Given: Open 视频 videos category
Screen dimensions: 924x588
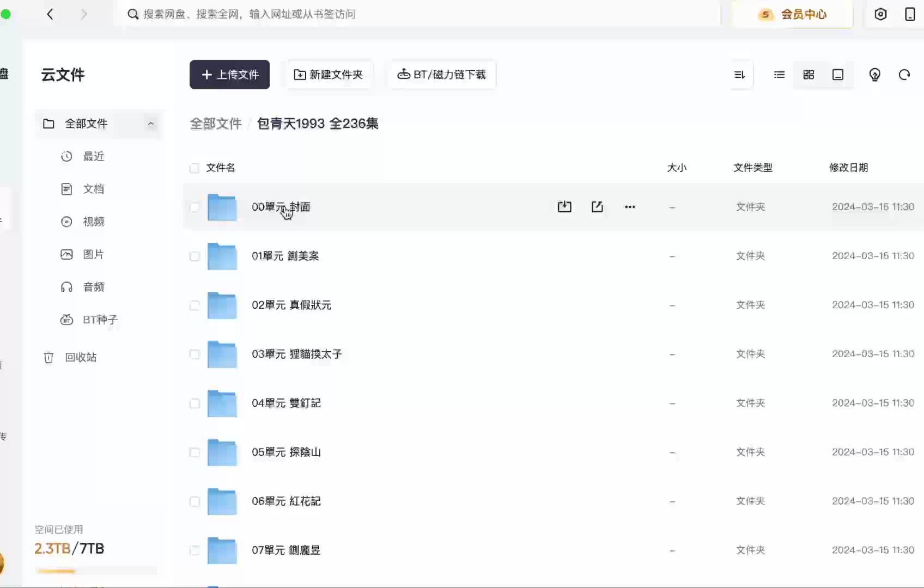Looking at the screenshot, I should [x=94, y=222].
